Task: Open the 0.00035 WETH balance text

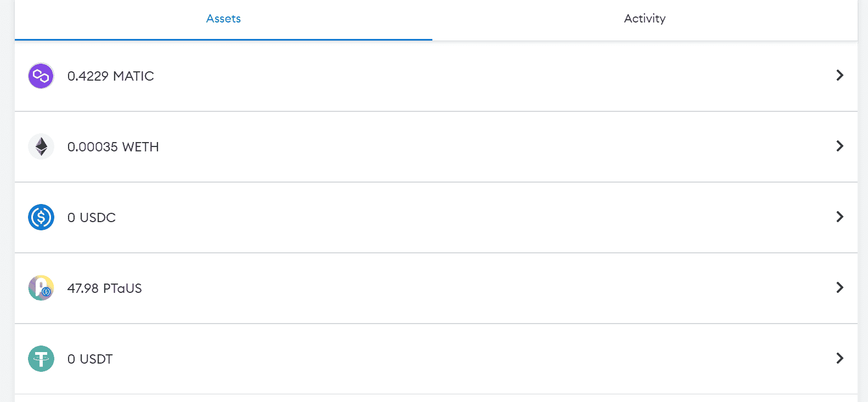Action: (113, 147)
